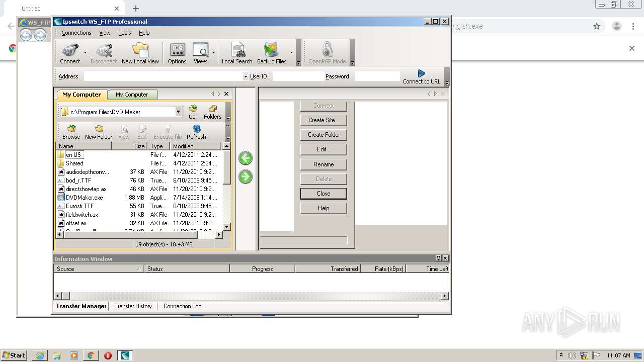Sort local files by Modified column
This screenshot has height=362, width=644.
click(x=195, y=146)
